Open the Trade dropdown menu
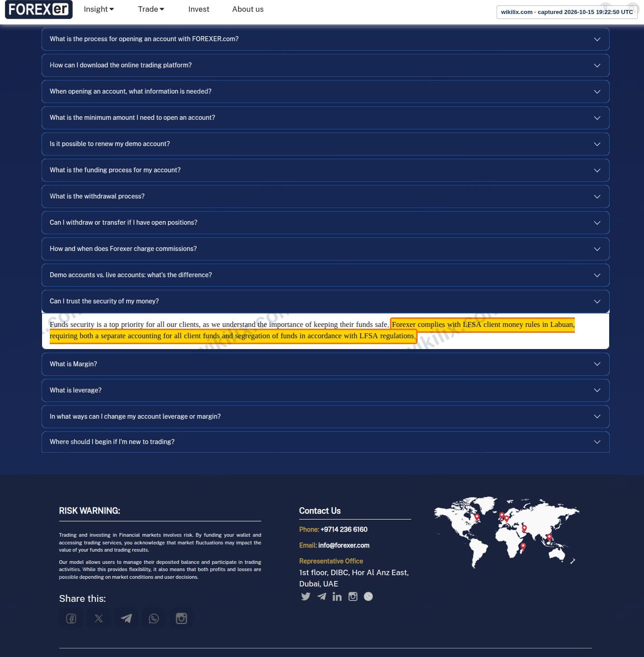The width and height of the screenshot is (644, 657). click(151, 9)
